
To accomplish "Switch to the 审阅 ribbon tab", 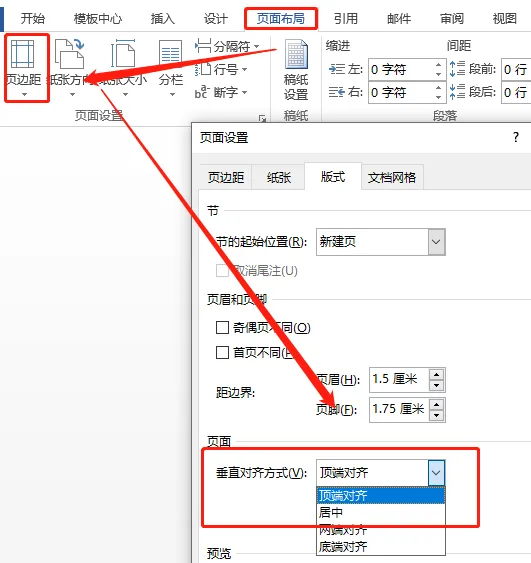I will (x=452, y=18).
